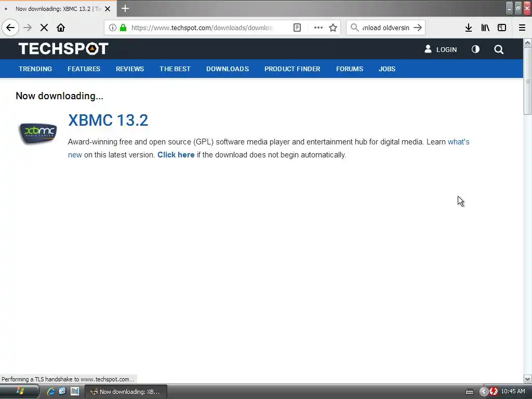Show the browser sidebar

pos(502,28)
